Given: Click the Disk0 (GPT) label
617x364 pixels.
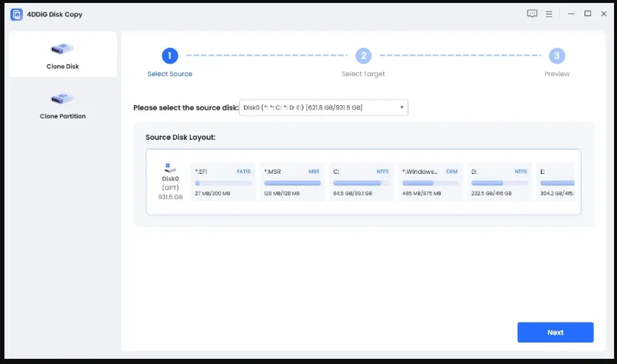Looking at the screenshot, I should (170, 183).
